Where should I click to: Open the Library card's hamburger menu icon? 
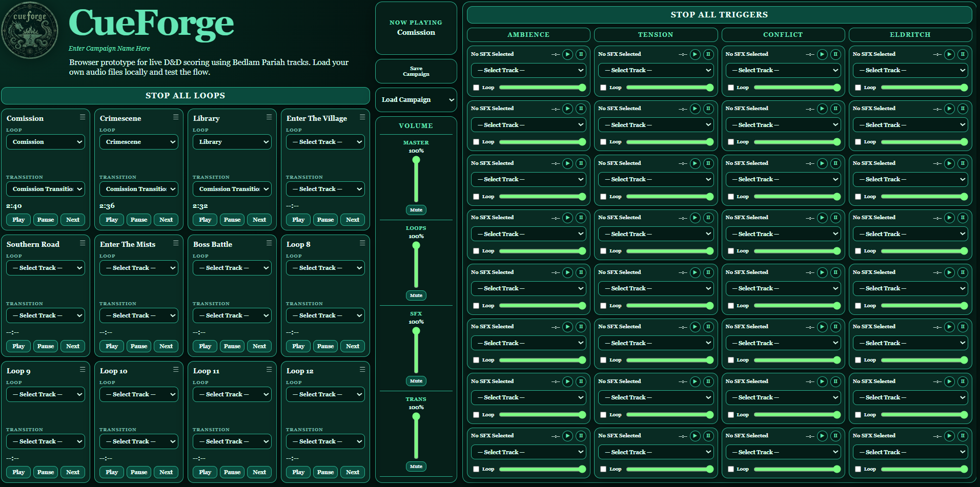click(x=269, y=117)
